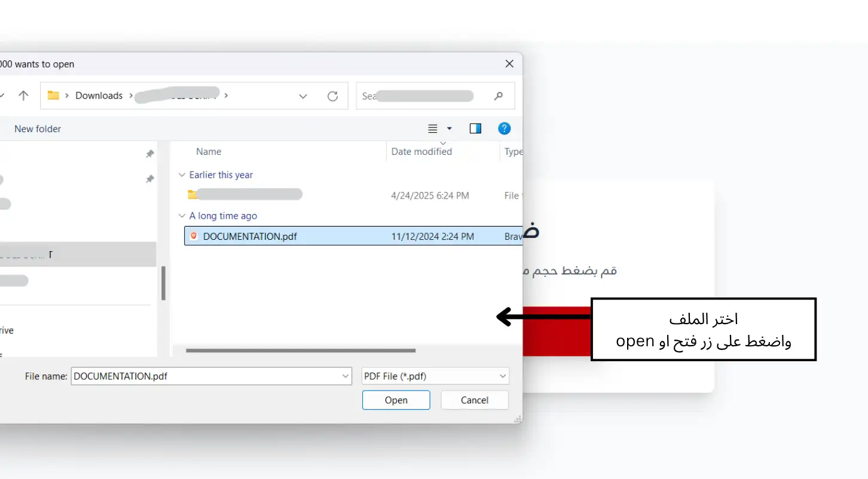Viewport: 868px width, 479px height.
Task: Click the Refresh icon in address bar
Action: click(333, 96)
